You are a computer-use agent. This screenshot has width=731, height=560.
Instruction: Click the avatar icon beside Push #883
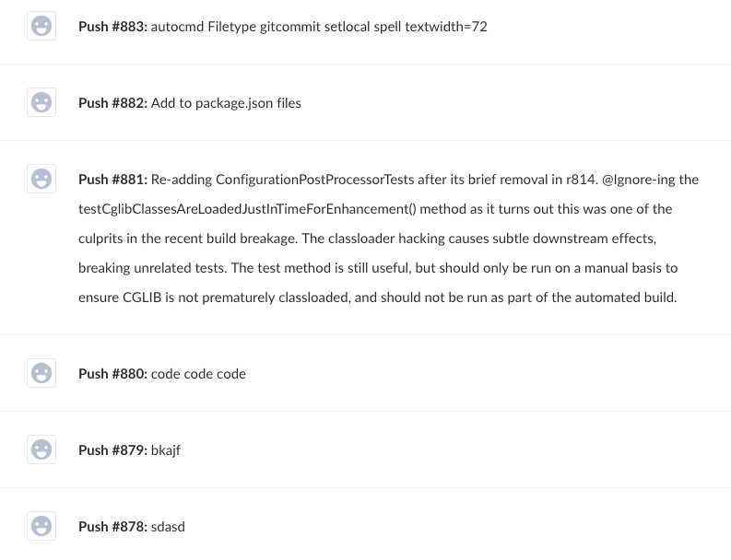tap(41, 26)
